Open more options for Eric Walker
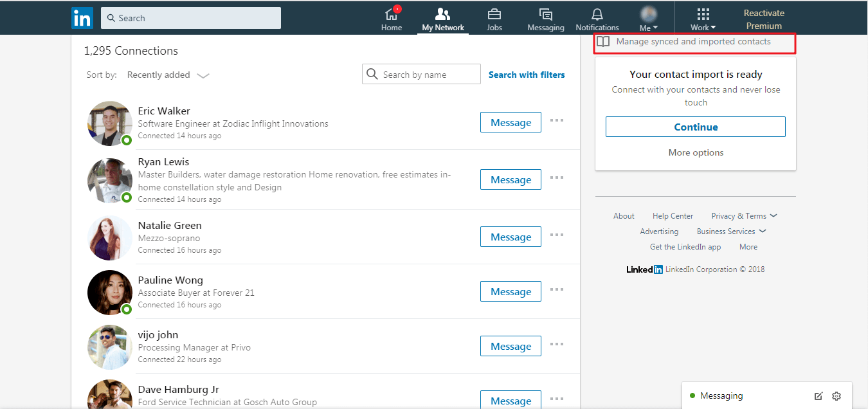The width and height of the screenshot is (868, 409). [557, 120]
